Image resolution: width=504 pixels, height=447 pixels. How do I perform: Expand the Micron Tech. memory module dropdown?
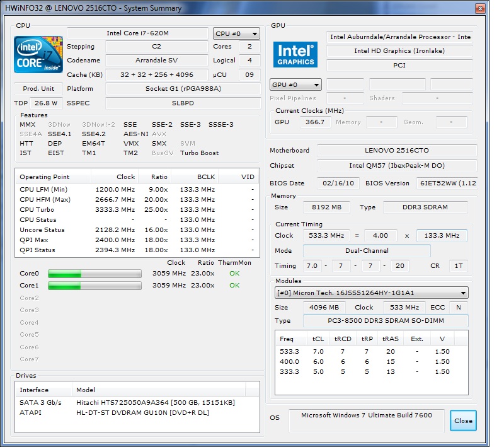click(x=372, y=293)
